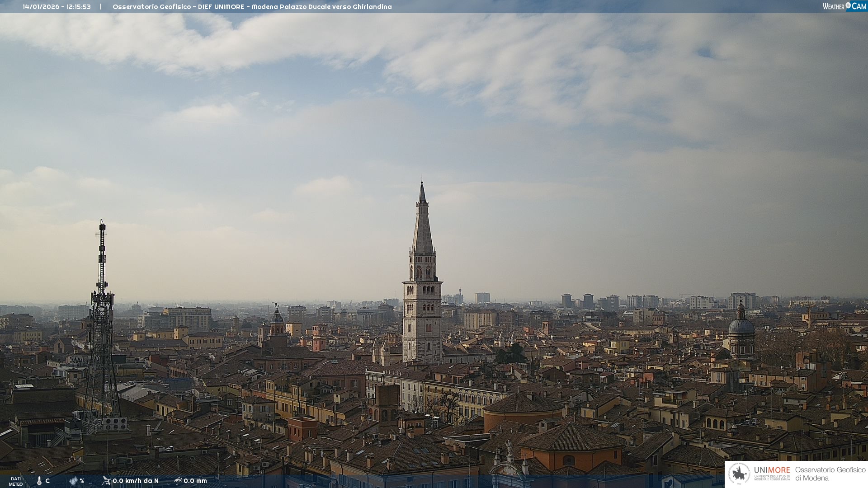Image resolution: width=868 pixels, height=488 pixels.
Task: Click the anemometer wind speed icon
Action: click(106, 481)
